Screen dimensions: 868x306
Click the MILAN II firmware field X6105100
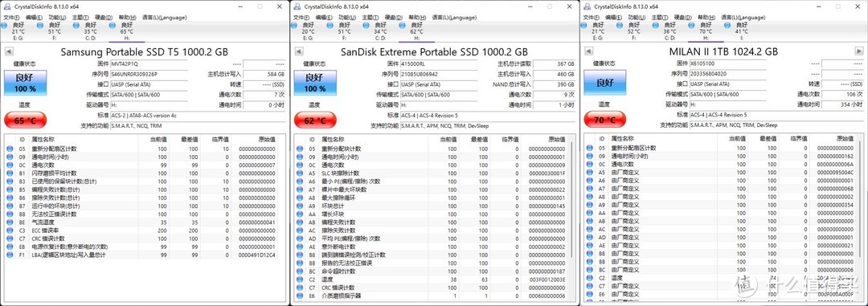[x=728, y=64]
